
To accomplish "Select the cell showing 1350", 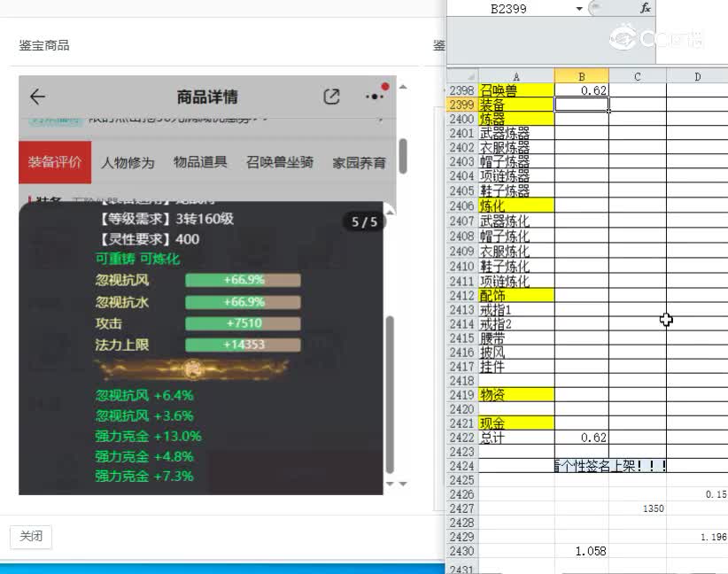I will 638,508.
